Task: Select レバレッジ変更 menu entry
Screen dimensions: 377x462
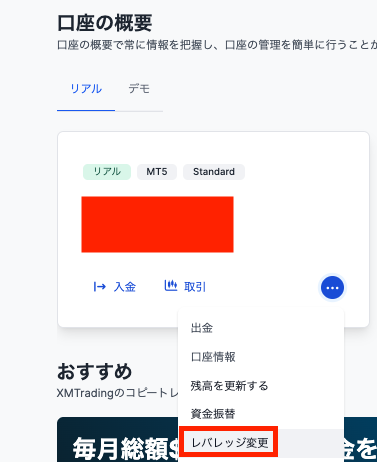Action: (261, 443)
